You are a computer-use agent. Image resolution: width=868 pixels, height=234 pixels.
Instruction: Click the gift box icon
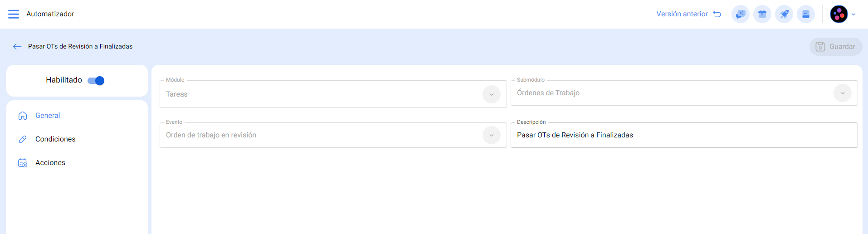[762, 14]
